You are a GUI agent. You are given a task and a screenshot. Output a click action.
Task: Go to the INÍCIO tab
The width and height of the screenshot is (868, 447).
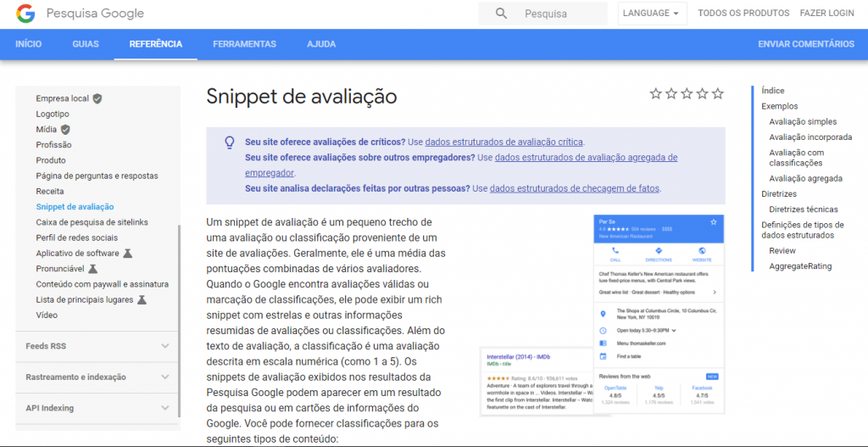pyautogui.click(x=28, y=44)
